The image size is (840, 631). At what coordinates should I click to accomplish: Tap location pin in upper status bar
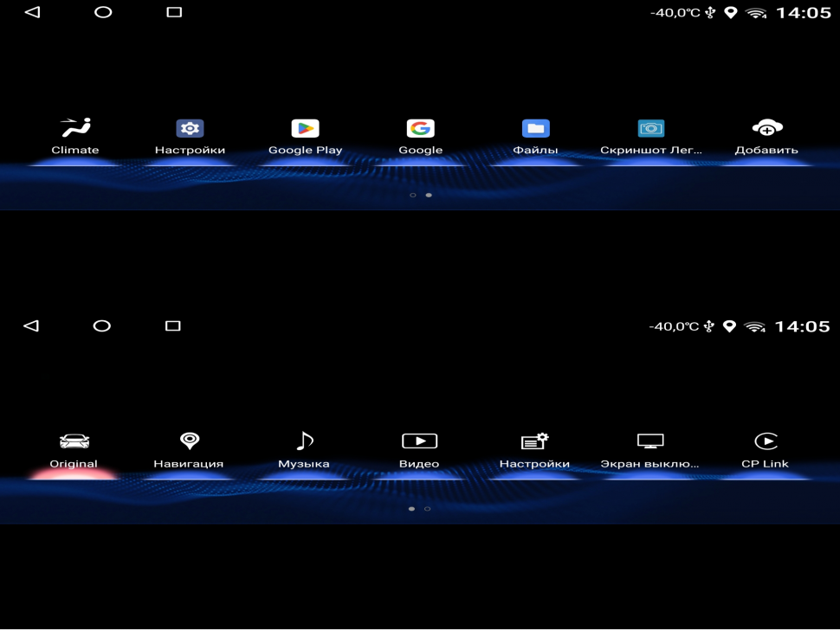[x=730, y=13]
